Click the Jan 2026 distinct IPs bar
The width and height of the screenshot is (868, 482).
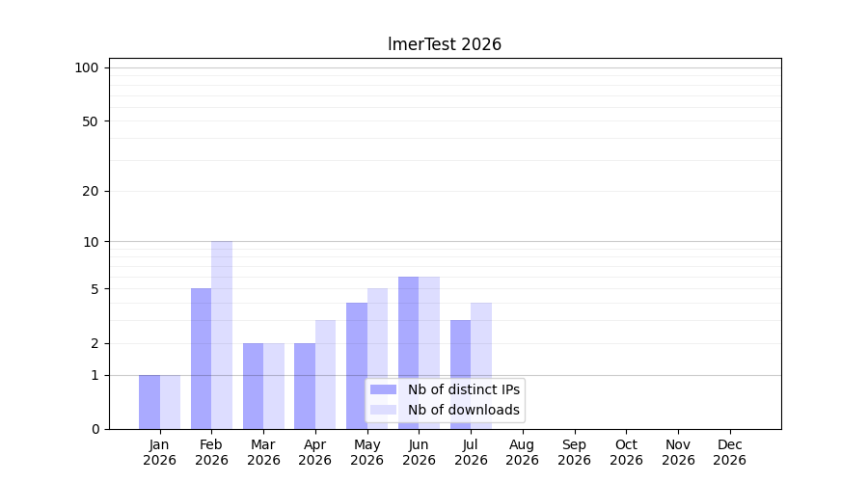(149, 402)
